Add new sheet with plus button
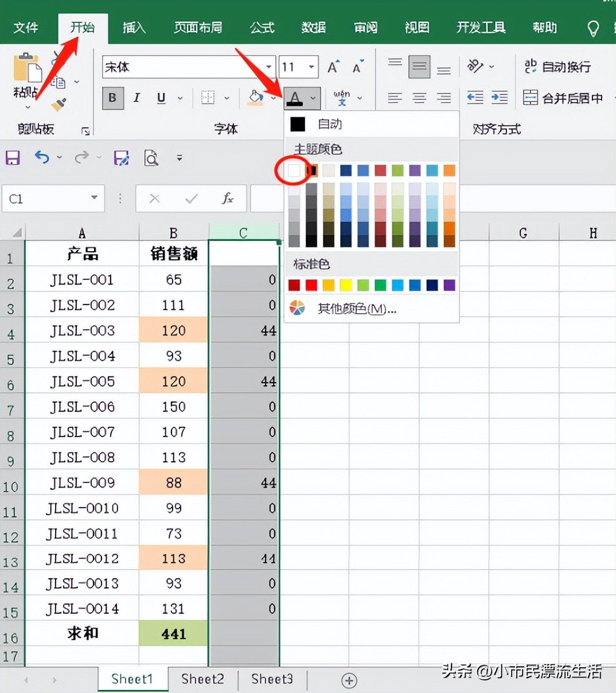The height and width of the screenshot is (693, 616). [349, 680]
